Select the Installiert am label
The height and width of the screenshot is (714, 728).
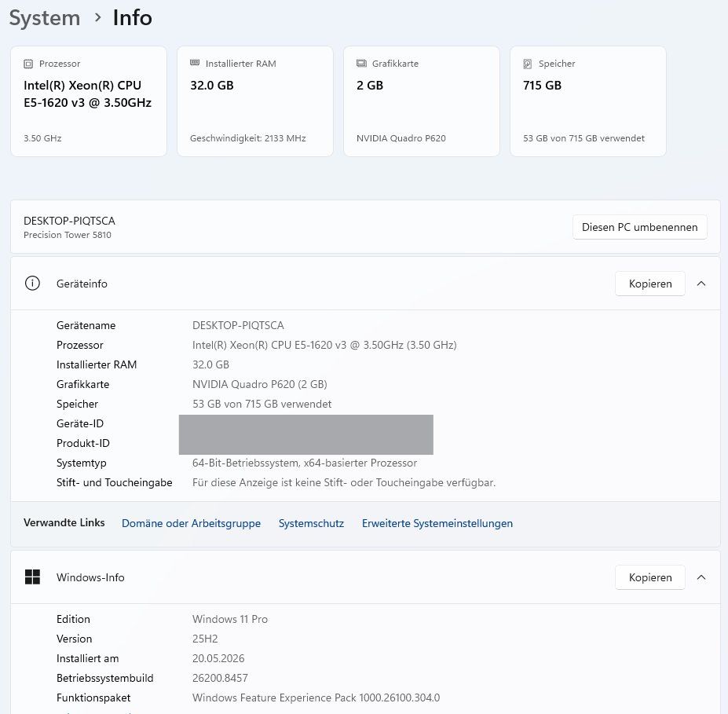pyautogui.click(x=88, y=658)
